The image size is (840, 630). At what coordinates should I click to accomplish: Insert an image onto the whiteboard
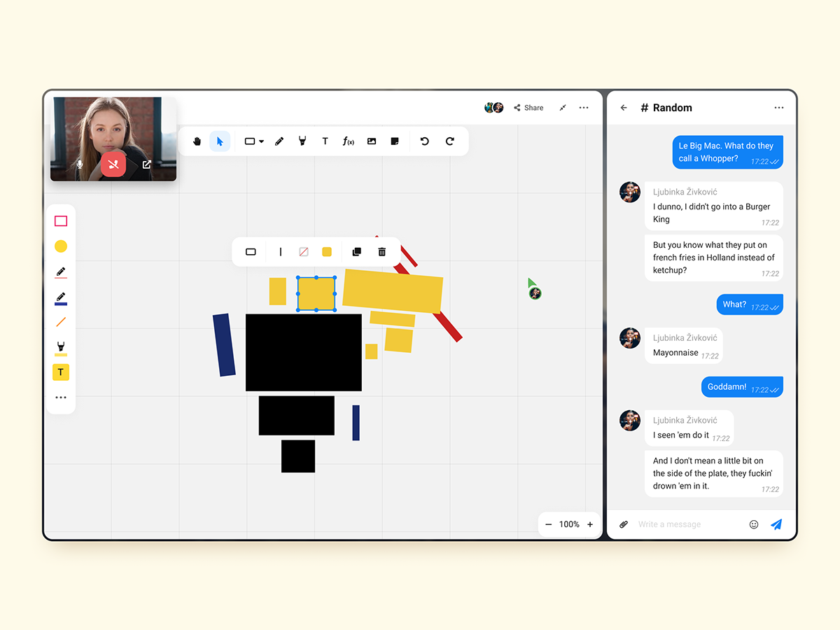tap(372, 141)
